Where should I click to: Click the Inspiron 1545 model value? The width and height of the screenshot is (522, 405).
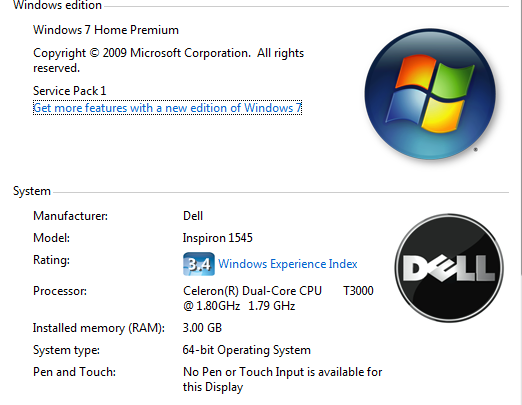pos(218,238)
